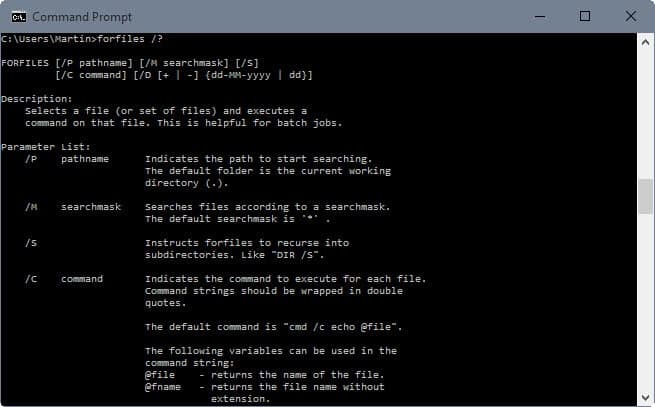Screen dimensions: 655x407
Task: Click the 'Description:' heading text
Action: coord(37,99)
